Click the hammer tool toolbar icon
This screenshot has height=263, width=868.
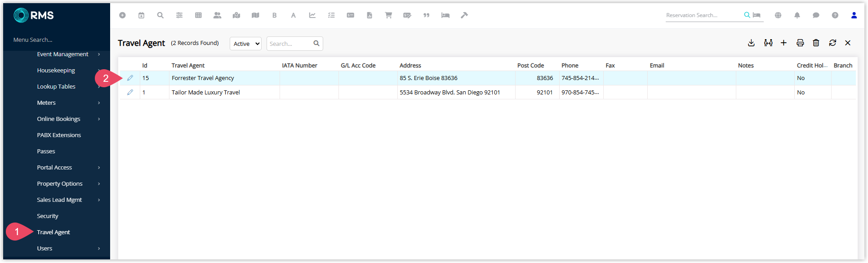[464, 15]
